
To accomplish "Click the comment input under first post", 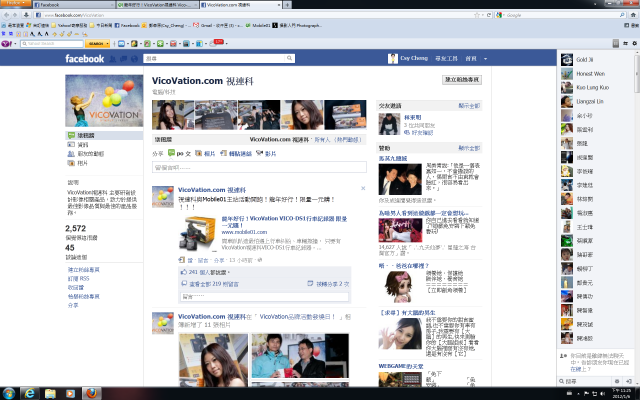I will pyautogui.click(x=264, y=297).
